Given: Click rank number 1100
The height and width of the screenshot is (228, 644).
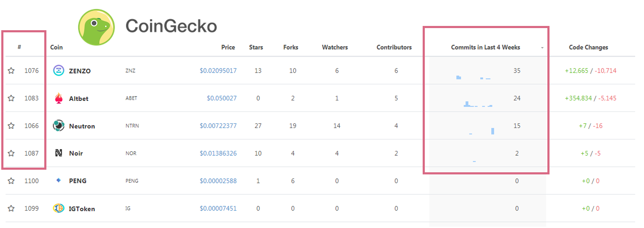Looking at the screenshot, I should click(31, 181).
